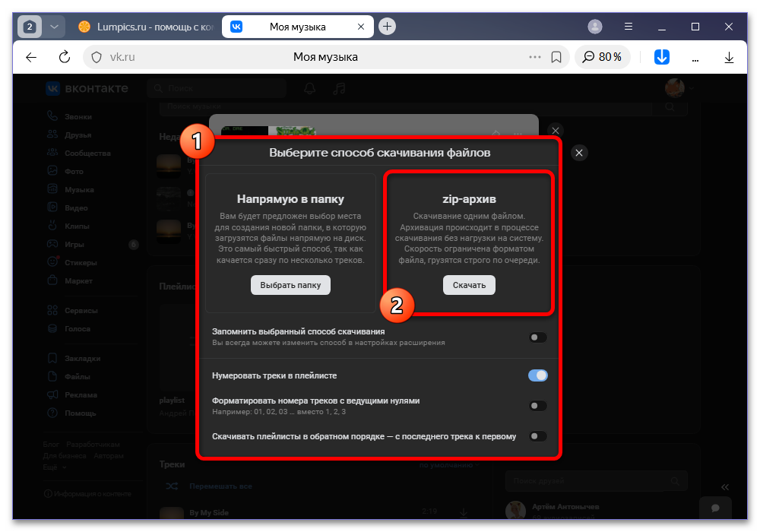
Task: Expand the tab list dropdown chevron
Action: tap(54, 27)
